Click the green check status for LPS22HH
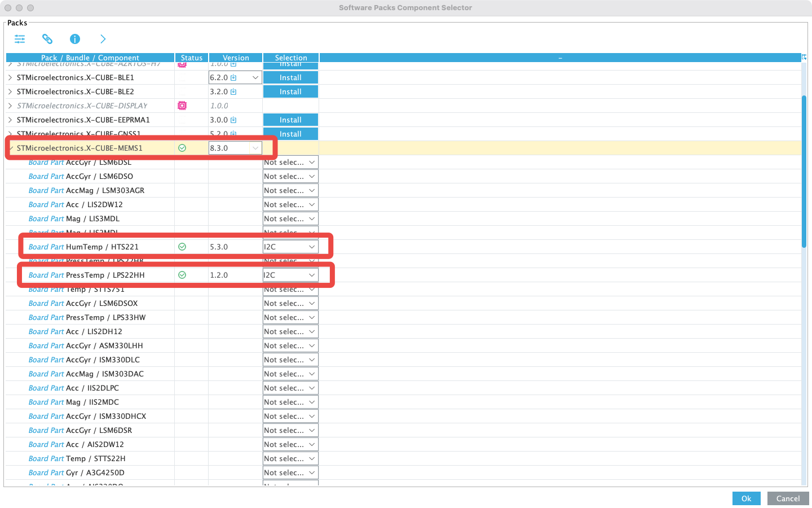Image resolution: width=812 pixels, height=508 pixels. (182, 275)
